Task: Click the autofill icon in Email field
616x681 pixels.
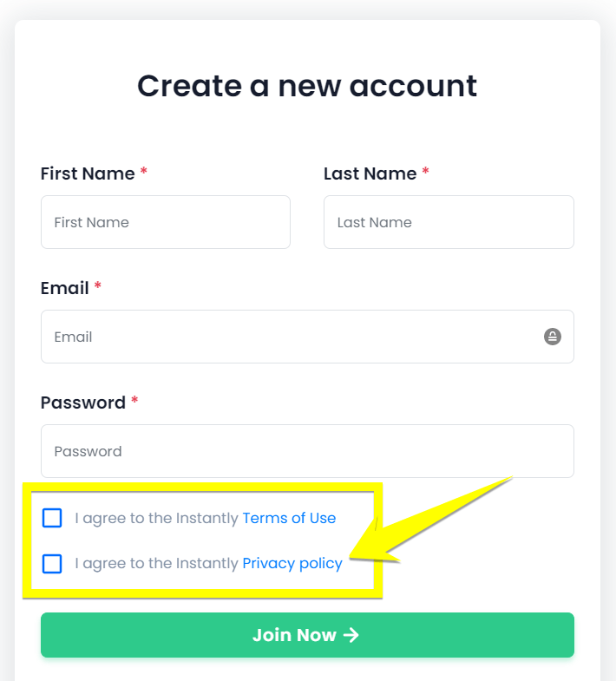Action: (x=553, y=337)
